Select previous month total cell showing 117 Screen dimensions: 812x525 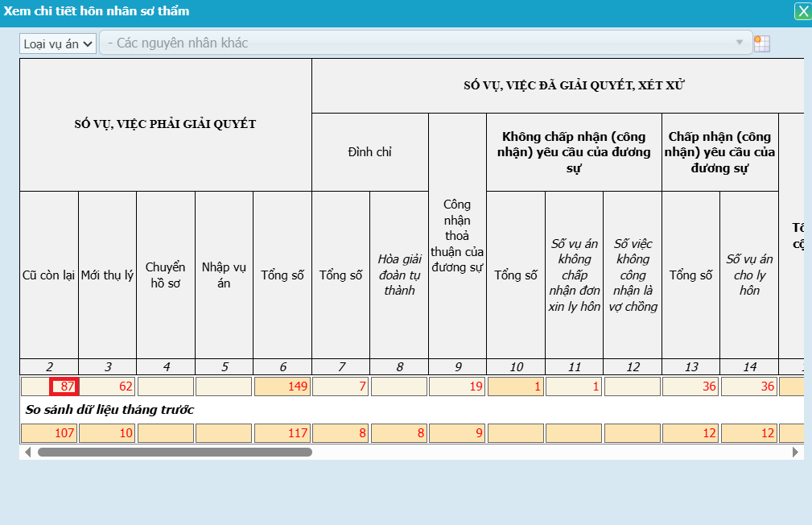tap(282, 433)
